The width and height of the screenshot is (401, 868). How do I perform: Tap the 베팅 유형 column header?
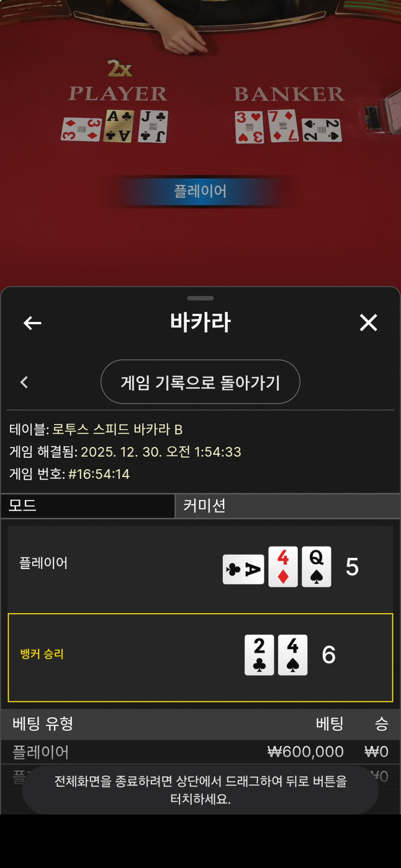(x=43, y=724)
